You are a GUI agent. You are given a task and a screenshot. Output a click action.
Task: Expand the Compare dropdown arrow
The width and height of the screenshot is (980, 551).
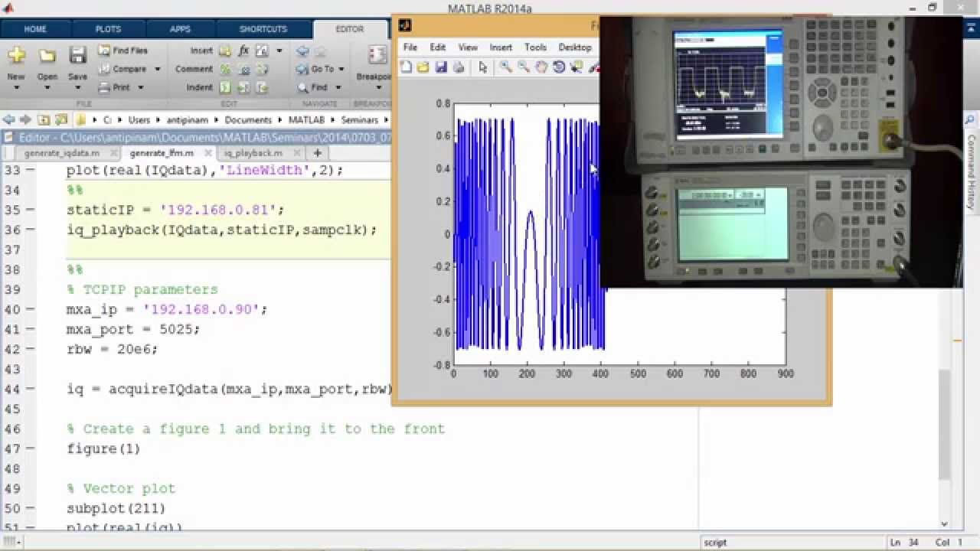157,69
